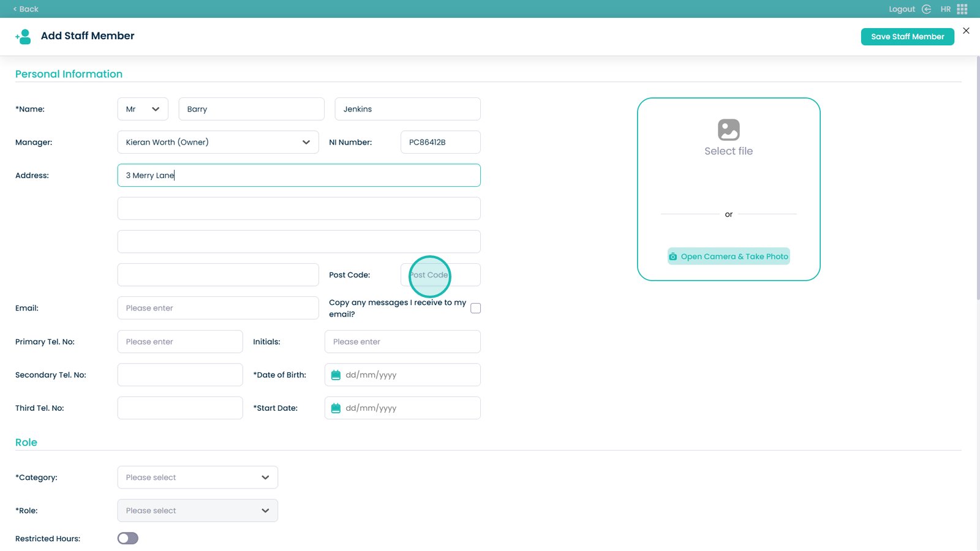Click into the Email input field
980x551 pixels.
pos(218,308)
